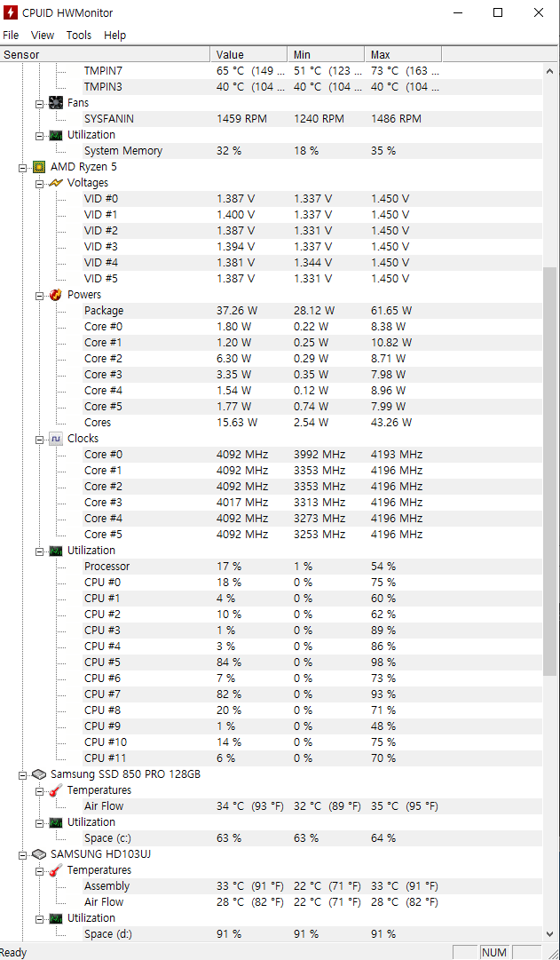Screen dimensions: 560x960
Task: Open the Tools menu
Action: 78,35
